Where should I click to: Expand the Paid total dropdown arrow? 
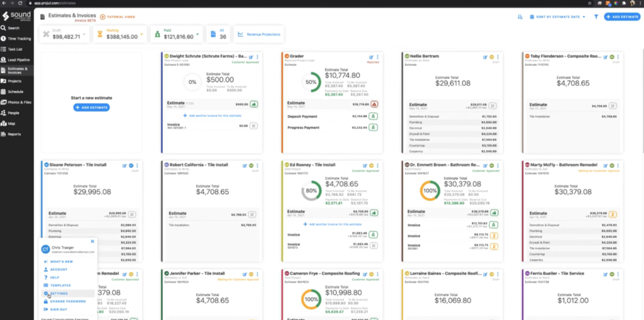(197, 34)
